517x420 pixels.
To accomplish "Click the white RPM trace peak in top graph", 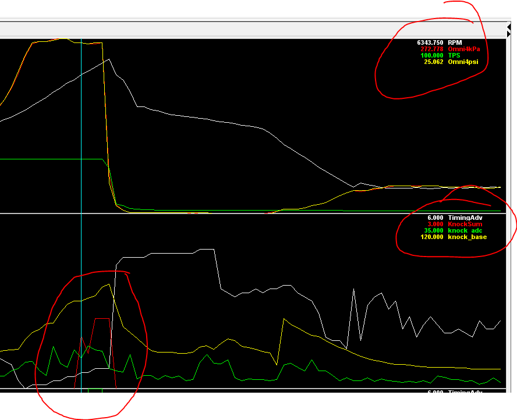I will click(x=108, y=59).
